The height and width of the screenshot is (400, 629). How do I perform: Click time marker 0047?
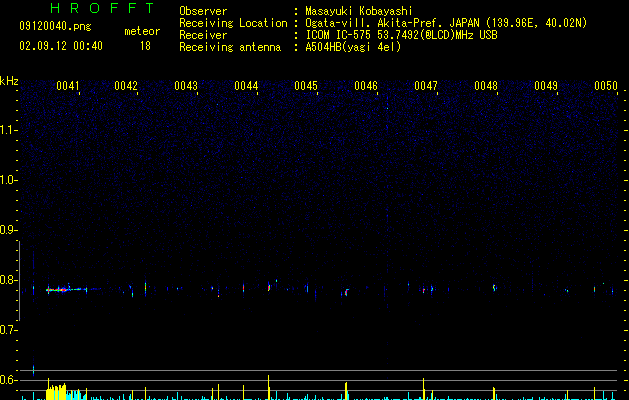pyautogui.click(x=426, y=86)
